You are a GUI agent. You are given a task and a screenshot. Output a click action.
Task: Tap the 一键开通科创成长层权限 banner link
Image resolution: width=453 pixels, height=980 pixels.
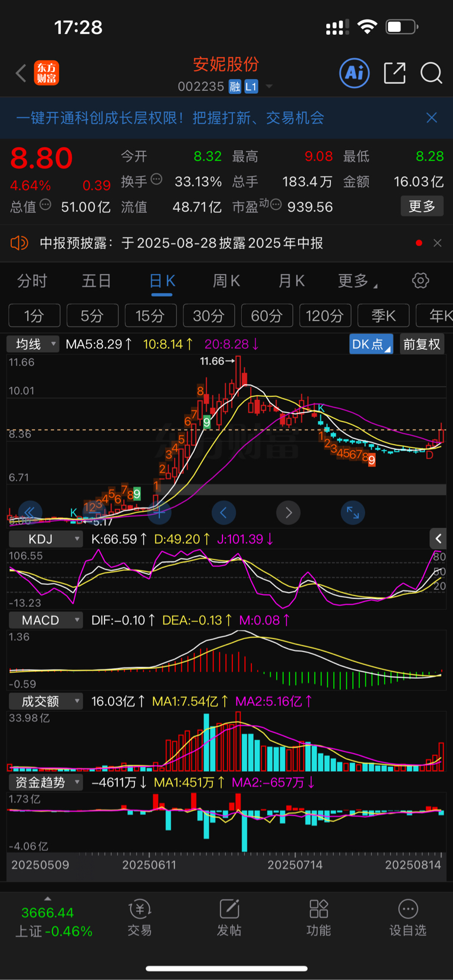(x=170, y=118)
